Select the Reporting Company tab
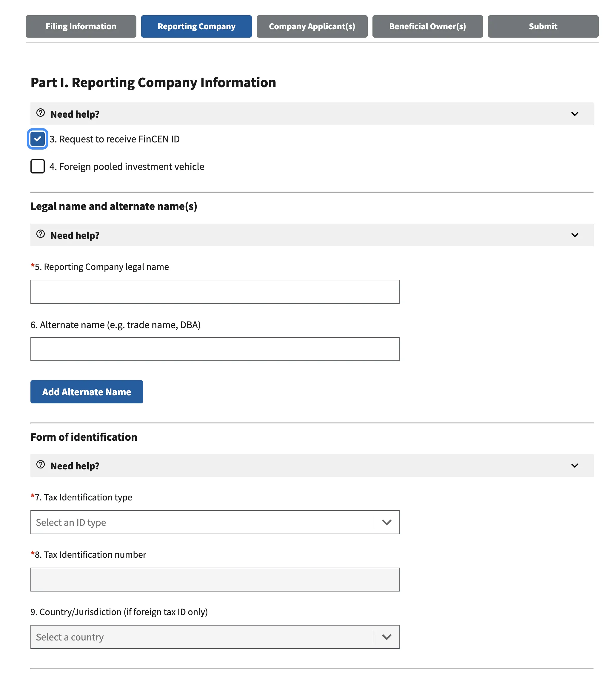The height and width of the screenshot is (676, 616). click(196, 26)
